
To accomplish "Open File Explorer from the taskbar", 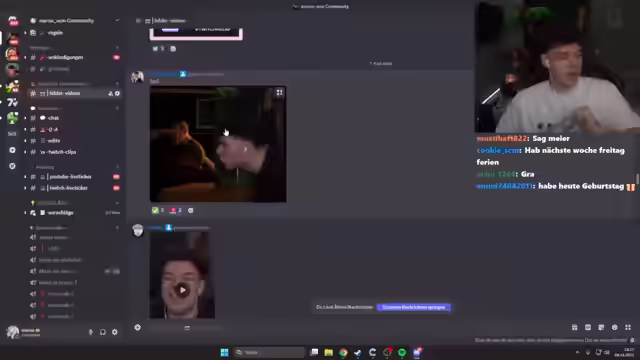I will pyautogui.click(x=329, y=352).
